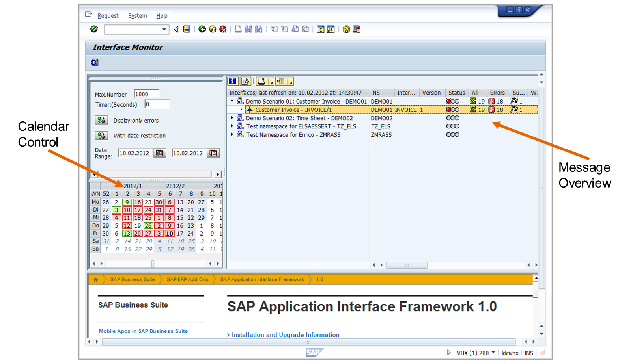Open the VHX (1) 200 system dropdown in the status bar
Viewport: 631px width, 364px height.
pyautogui.click(x=493, y=353)
